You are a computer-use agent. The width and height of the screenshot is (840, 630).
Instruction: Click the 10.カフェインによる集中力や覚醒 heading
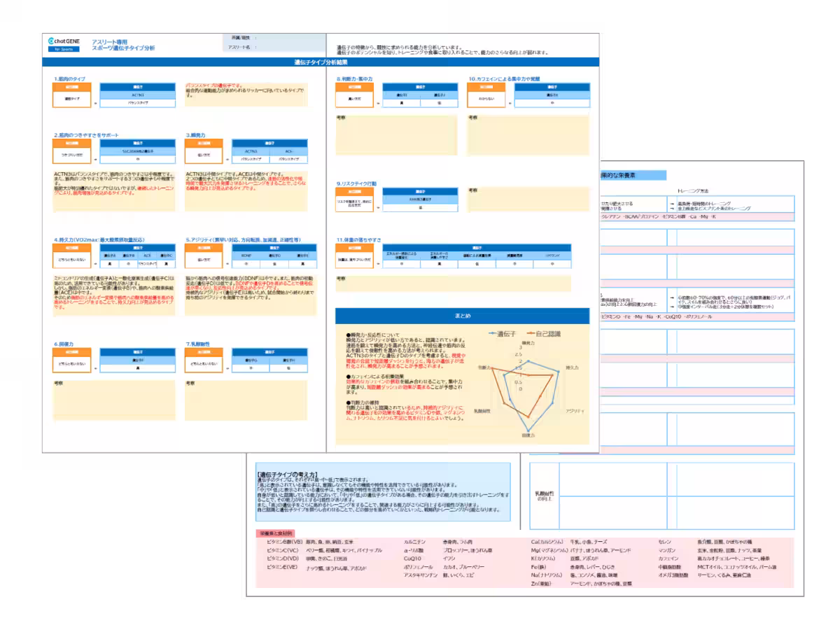504,79
